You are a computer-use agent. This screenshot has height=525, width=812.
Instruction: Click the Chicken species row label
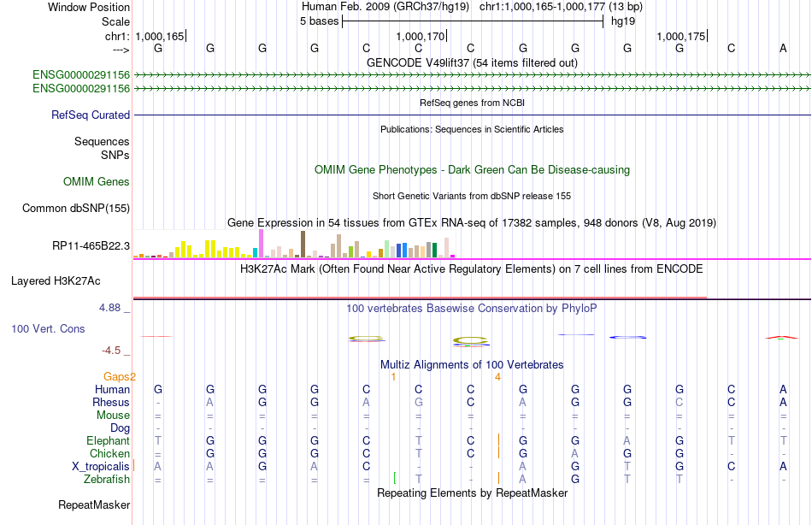click(109, 453)
